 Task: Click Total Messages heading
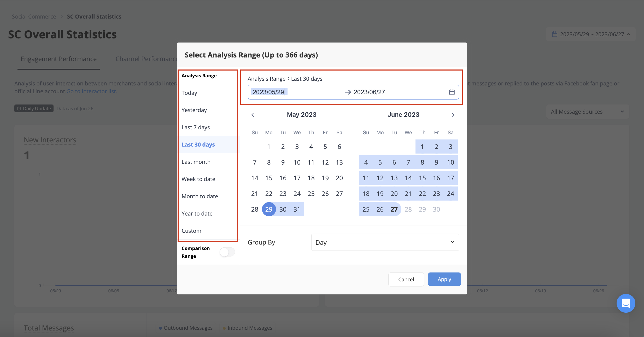(49, 328)
